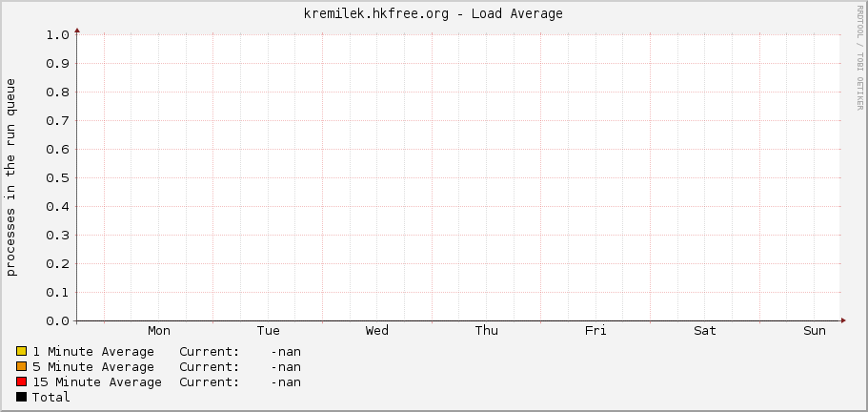868x412 pixels.
Task: Click the 'Current:' label in the 15 Minute row
Action: tap(210, 382)
